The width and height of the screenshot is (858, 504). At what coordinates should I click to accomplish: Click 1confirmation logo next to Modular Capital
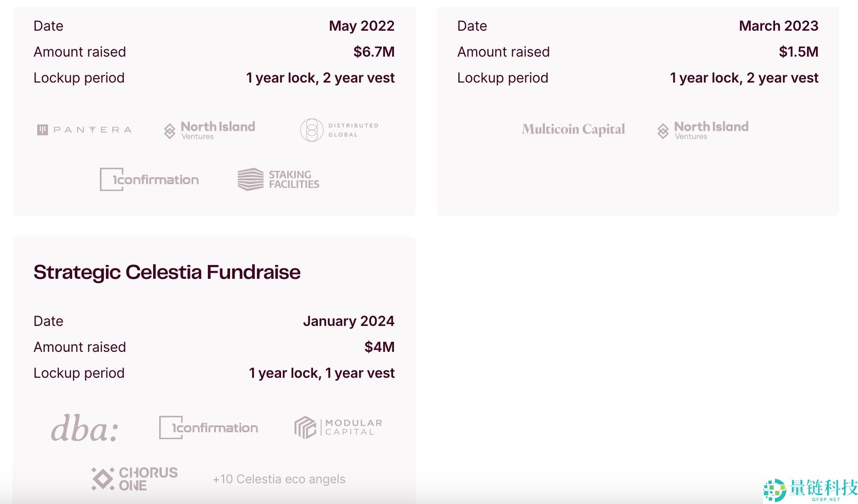click(x=208, y=427)
